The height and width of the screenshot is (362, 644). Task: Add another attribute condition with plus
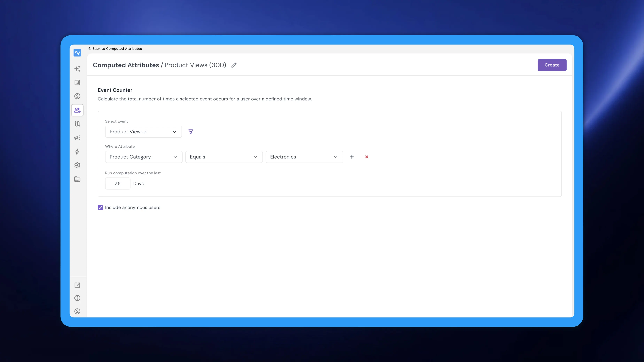pyautogui.click(x=352, y=157)
